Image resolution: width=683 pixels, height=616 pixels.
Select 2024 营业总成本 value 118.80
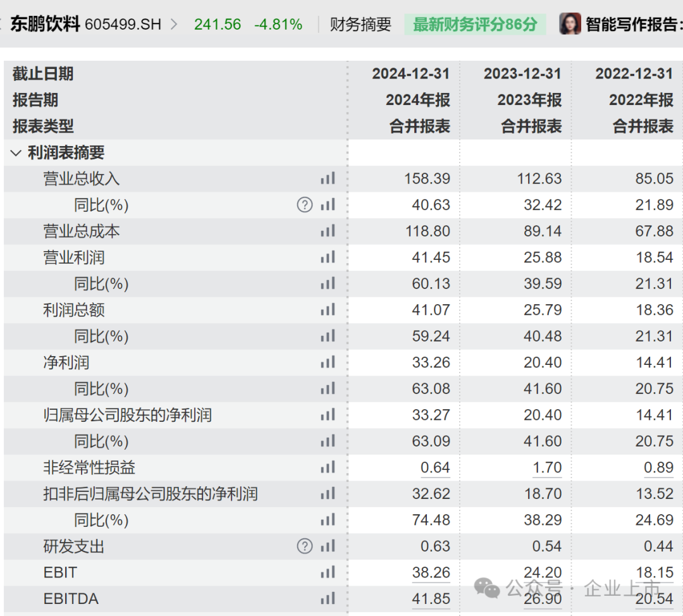tap(428, 231)
